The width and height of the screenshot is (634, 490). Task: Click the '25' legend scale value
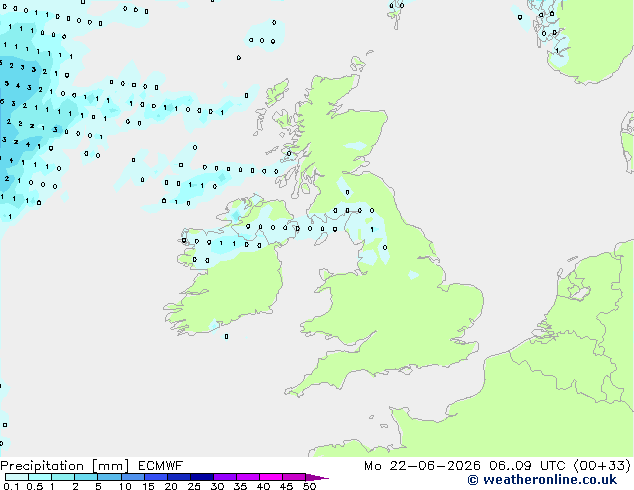pos(194,486)
